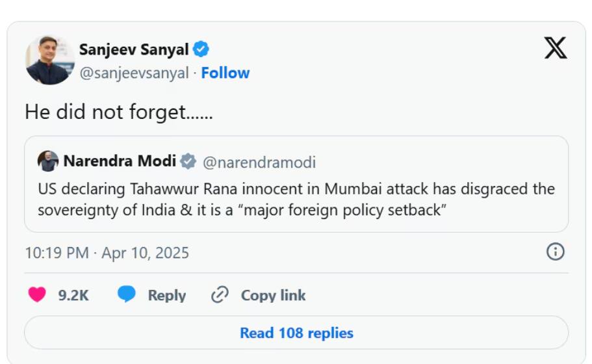Like the tweet with the heart icon
The width and height of the screenshot is (592, 364).
(37, 294)
